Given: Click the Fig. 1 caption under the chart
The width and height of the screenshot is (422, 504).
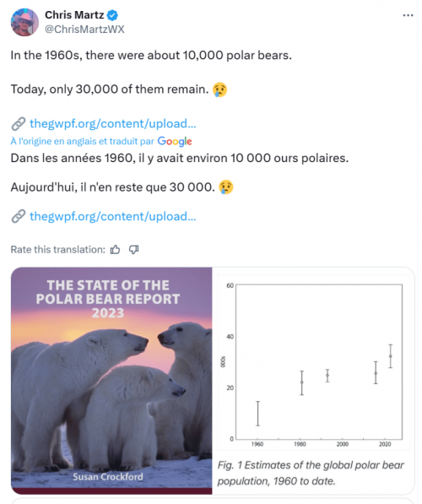Looking at the screenshot, I should pos(311,473).
